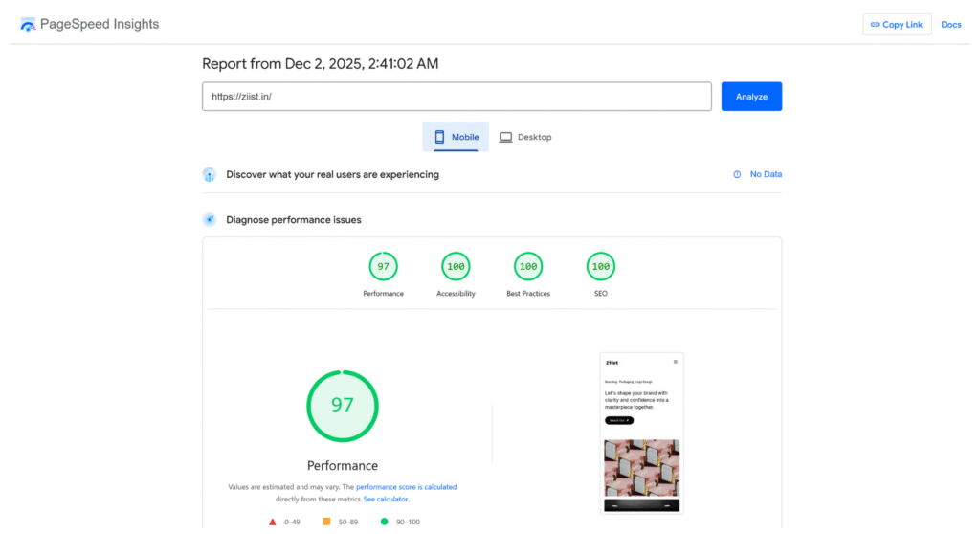Select the Best Practices 100 score gauge
Screen dimensions: 980x534
528,266
